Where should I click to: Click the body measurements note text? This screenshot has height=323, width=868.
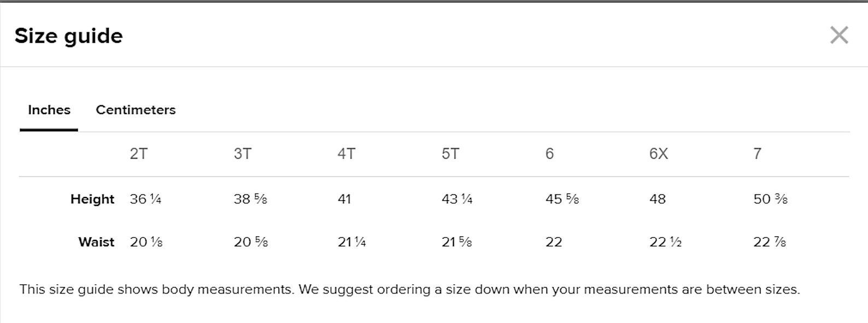[409, 289]
